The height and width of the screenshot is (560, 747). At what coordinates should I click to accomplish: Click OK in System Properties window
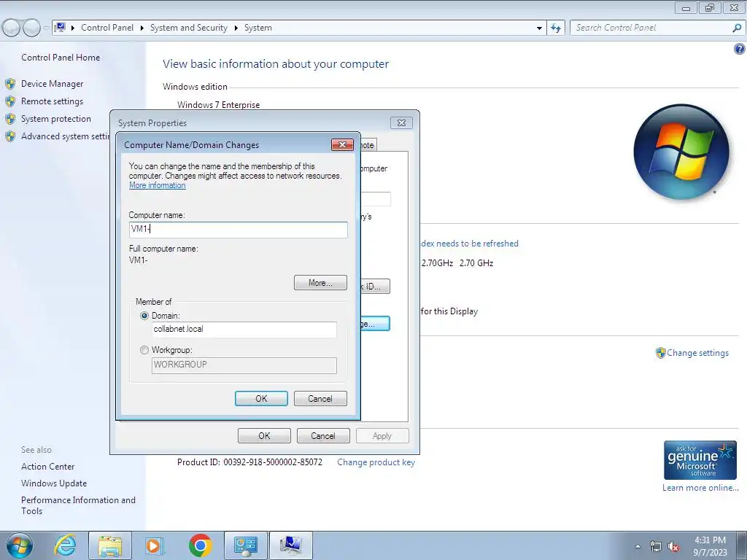click(x=264, y=436)
